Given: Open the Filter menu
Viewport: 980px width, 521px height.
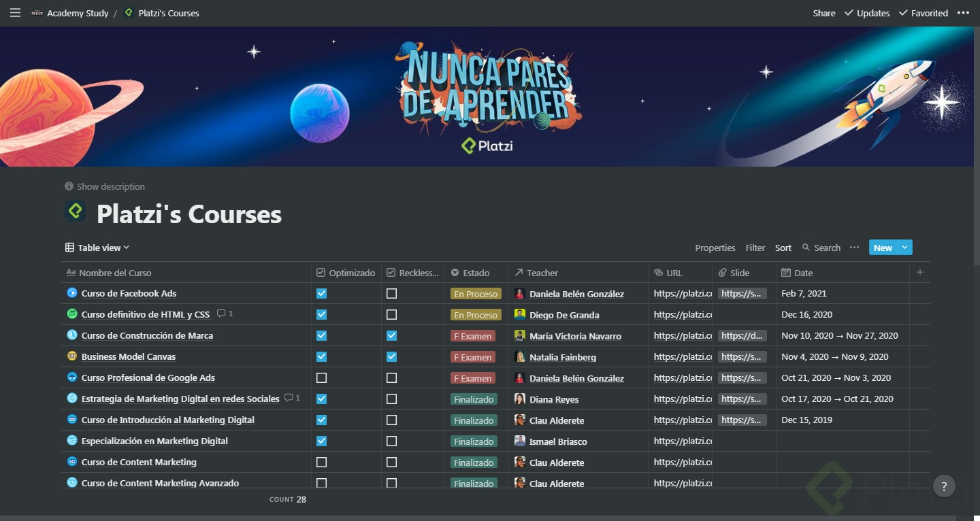Looking at the screenshot, I should (755, 248).
